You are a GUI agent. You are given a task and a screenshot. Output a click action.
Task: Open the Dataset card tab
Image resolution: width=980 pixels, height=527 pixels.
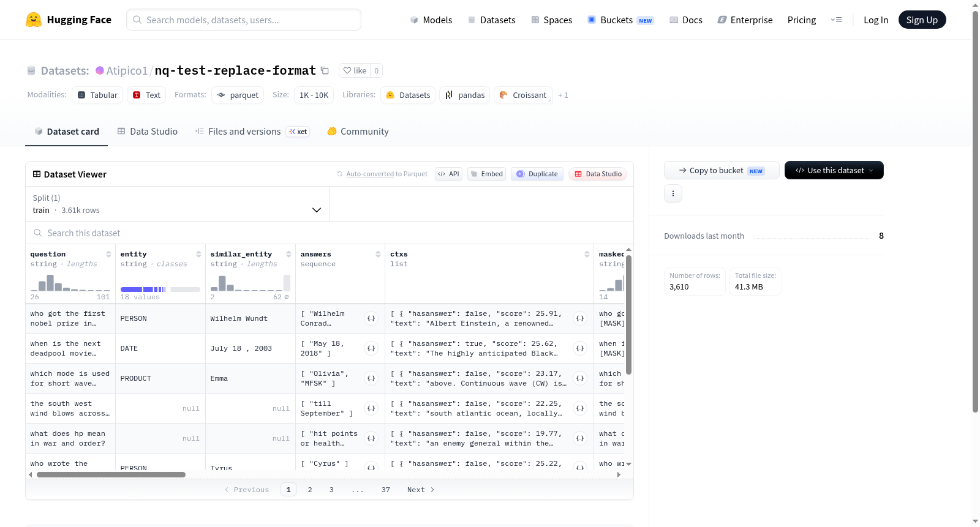point(66,131)
